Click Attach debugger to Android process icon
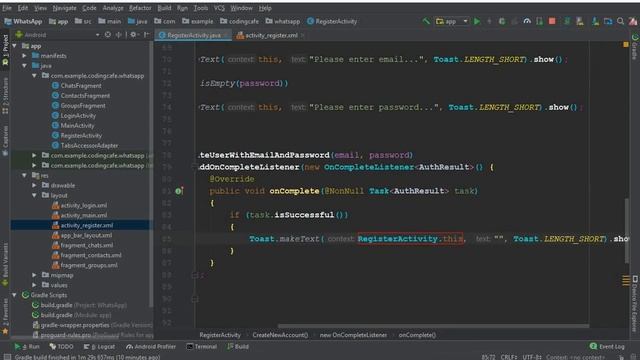This screenshot has height=360, width=640. tap(540, 21)
